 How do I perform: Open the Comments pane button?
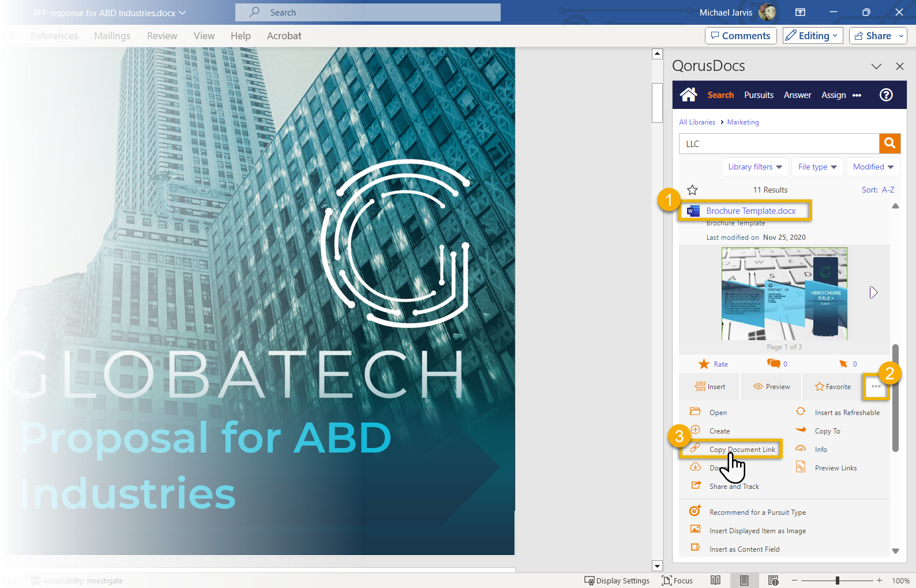(x=741, y=36)
